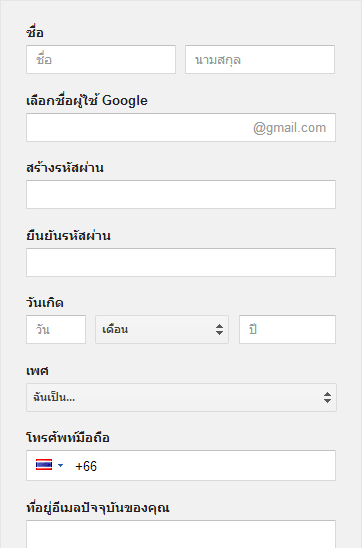This screenshot has height=548, width=363.
Task: Click the month dropdown up-down arrows
Action: (x=219, y=330)
